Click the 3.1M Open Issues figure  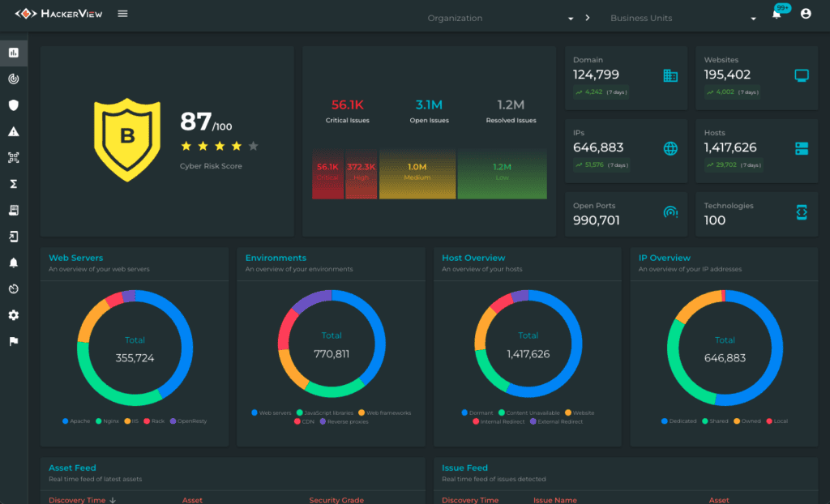click(429, 105)
